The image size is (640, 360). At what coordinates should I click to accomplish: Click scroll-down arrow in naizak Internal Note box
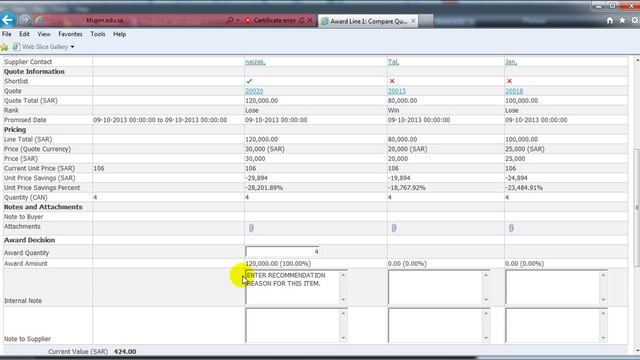tap(343, 300)
